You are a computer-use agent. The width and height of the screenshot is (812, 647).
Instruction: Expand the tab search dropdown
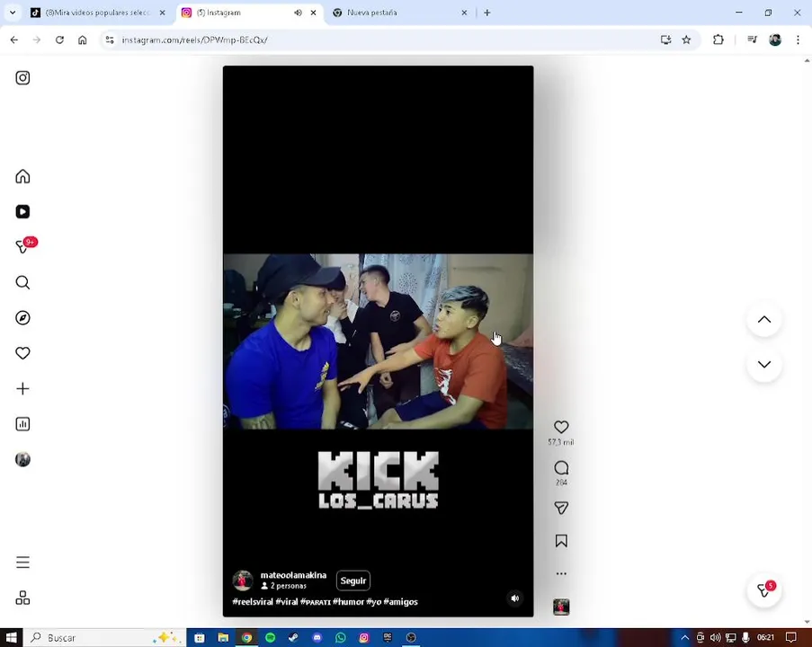13,13
